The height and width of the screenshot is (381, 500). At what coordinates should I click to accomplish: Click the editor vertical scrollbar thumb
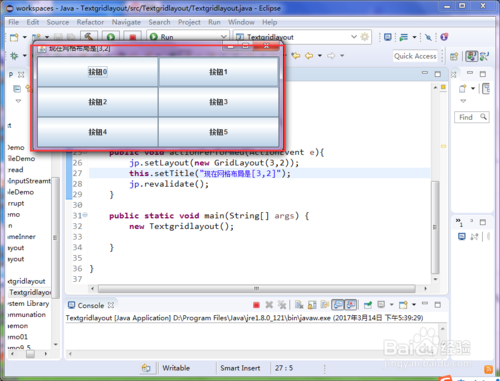(x=435, y=227)
